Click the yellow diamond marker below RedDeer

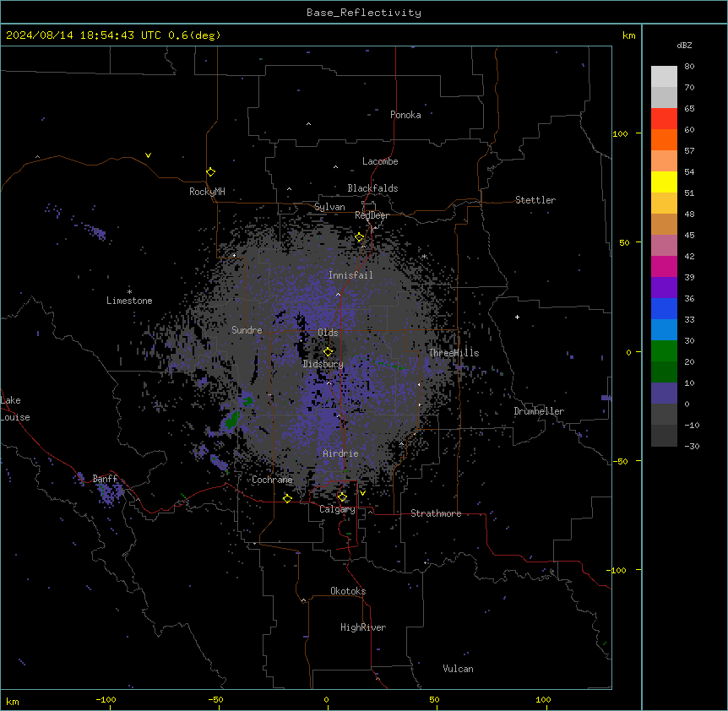[x=360, y=237]
